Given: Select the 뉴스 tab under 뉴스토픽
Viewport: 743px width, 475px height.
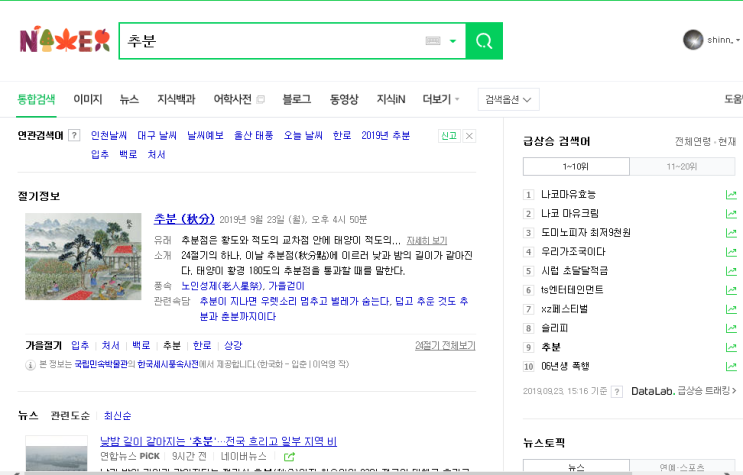Looking at the screenshot, I should point(576,466).
